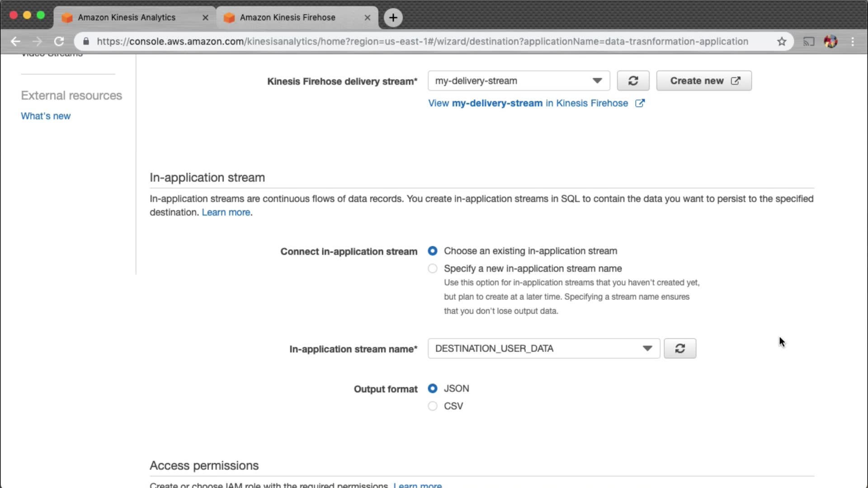868x488 pixels.
Task: Bookmark this page with the star icon
Action: (x=782, y=42)
